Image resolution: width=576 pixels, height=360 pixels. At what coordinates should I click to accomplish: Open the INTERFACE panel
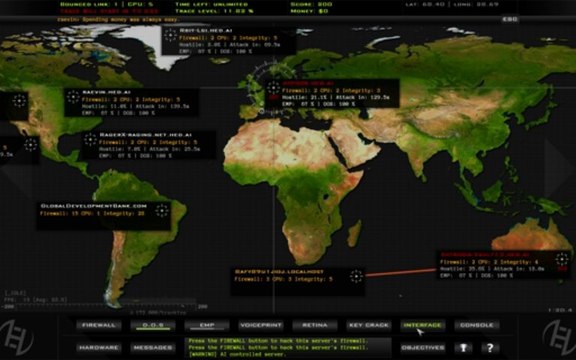tap(423, 325)
